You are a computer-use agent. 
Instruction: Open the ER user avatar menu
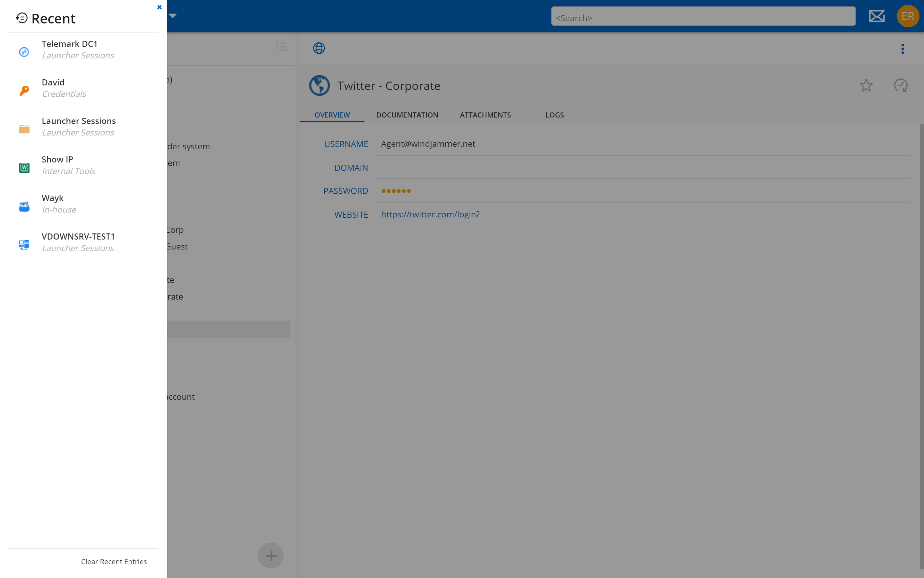coord(908,16)
